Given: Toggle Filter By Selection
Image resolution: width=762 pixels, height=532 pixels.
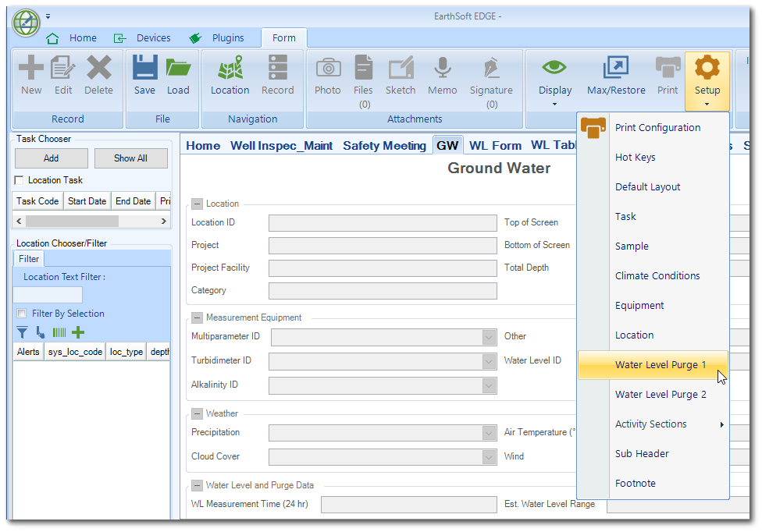Looking at the screenshot, I should click(x=21, y=314).
